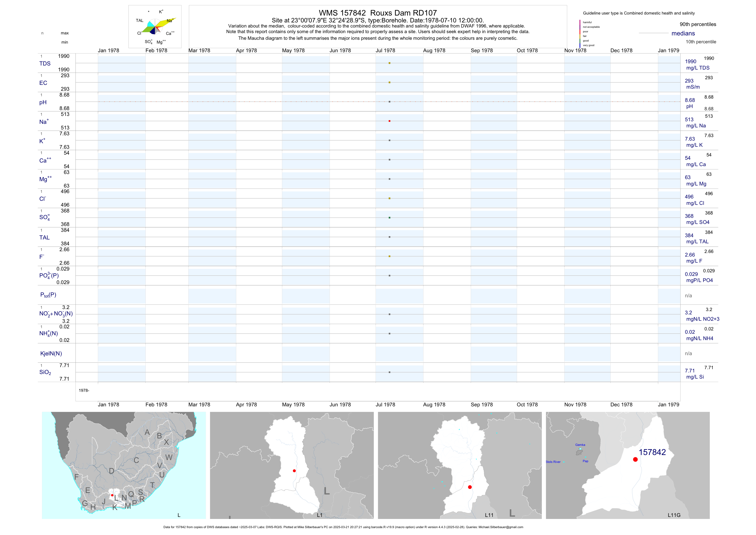Click the Gamka label on L11G map
Viewport: 756px width, 535px height.
point(580,445)
